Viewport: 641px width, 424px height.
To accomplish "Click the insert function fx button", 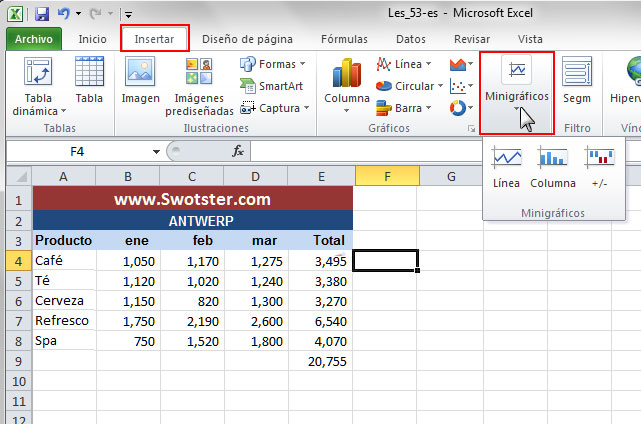I will pyautogui.click(x=238, y=152).
